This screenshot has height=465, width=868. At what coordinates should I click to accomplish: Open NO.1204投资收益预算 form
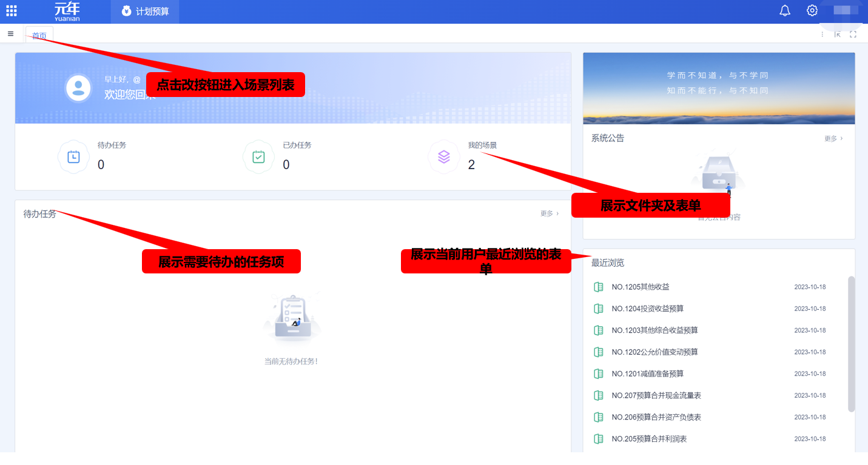pyautogui.click(x=647, y=309)
